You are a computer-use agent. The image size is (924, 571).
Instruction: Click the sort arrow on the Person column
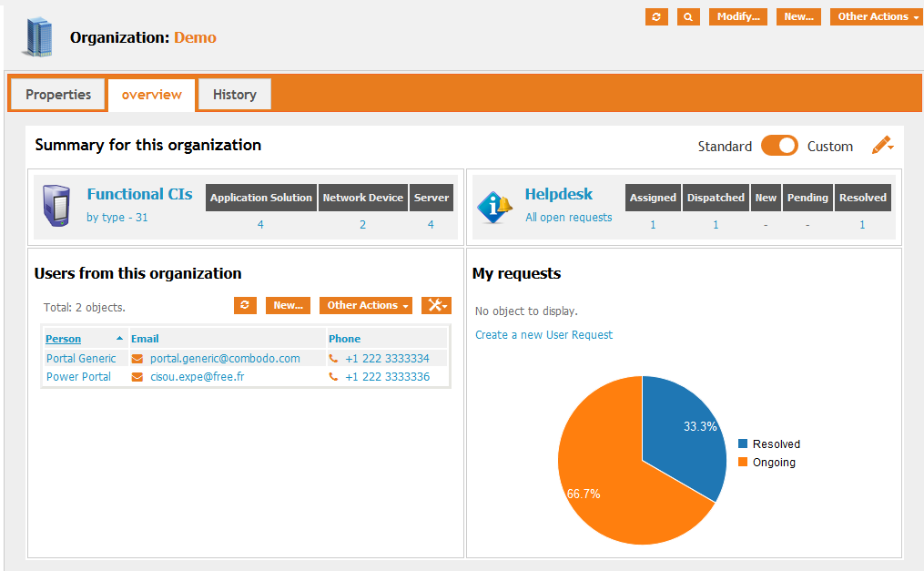(119, 338)
